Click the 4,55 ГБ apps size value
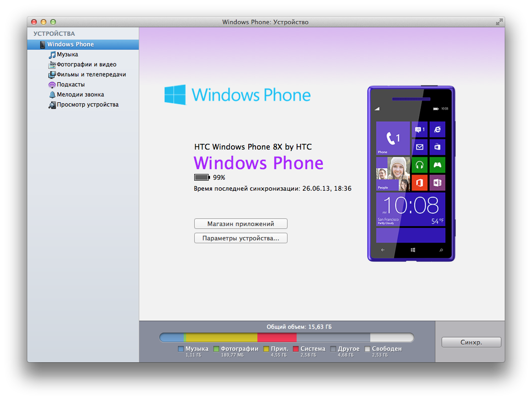532x400 pixels. coord(278,355)
